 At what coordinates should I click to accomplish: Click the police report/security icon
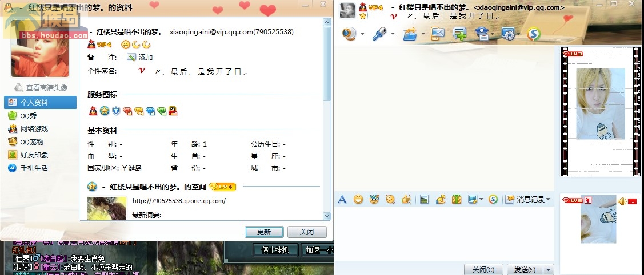coord(482,33)
